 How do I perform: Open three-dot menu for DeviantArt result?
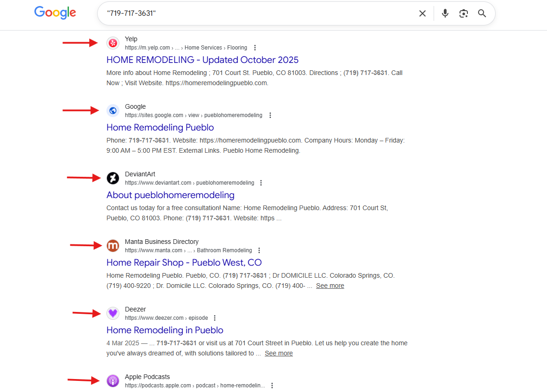(261, 183)
